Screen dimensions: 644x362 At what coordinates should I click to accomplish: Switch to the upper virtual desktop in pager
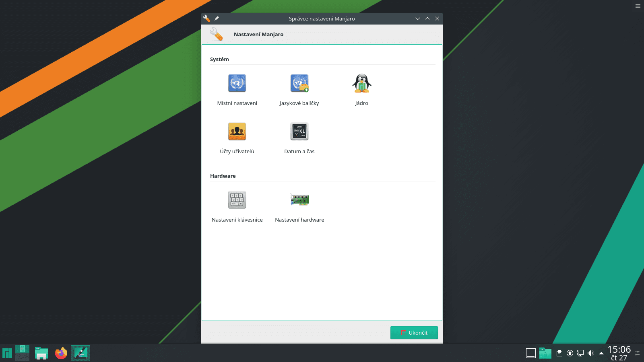(23, 349)
